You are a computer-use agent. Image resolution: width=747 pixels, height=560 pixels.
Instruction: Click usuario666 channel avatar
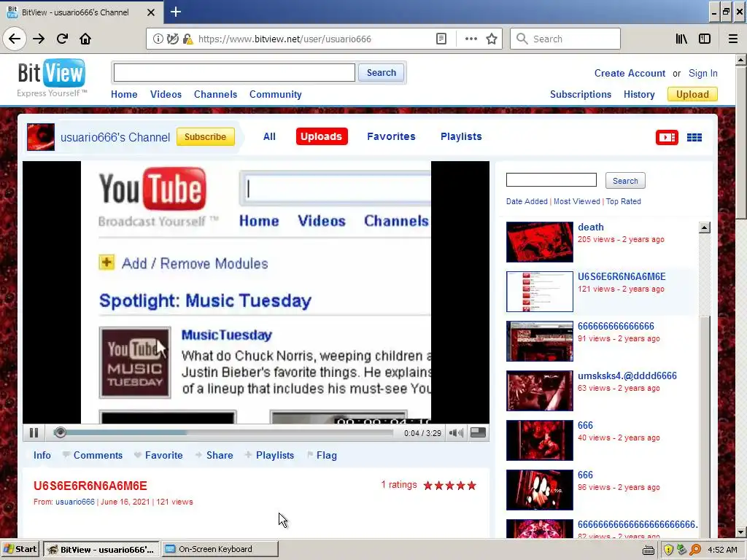tap(41, 137)
